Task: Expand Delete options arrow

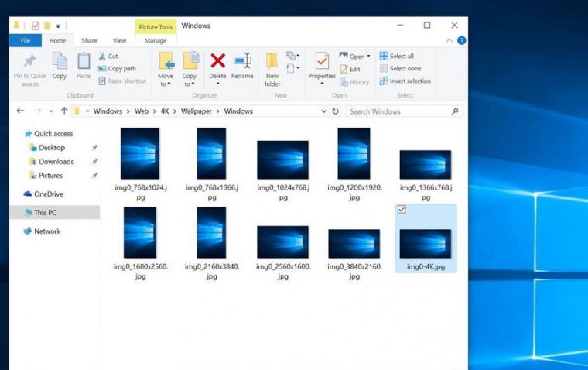Action: [x=217, y=84]
